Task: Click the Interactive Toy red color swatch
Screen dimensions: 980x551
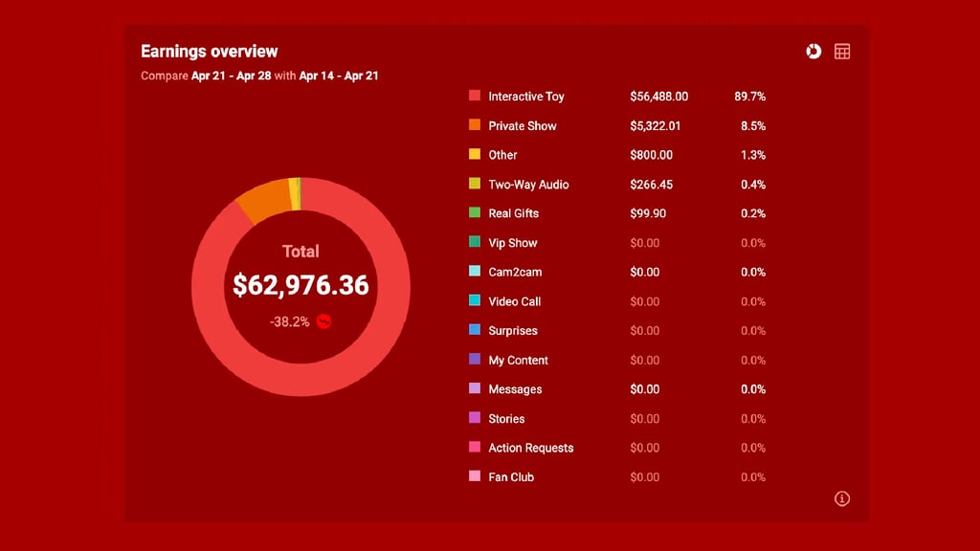Action: 475,96
